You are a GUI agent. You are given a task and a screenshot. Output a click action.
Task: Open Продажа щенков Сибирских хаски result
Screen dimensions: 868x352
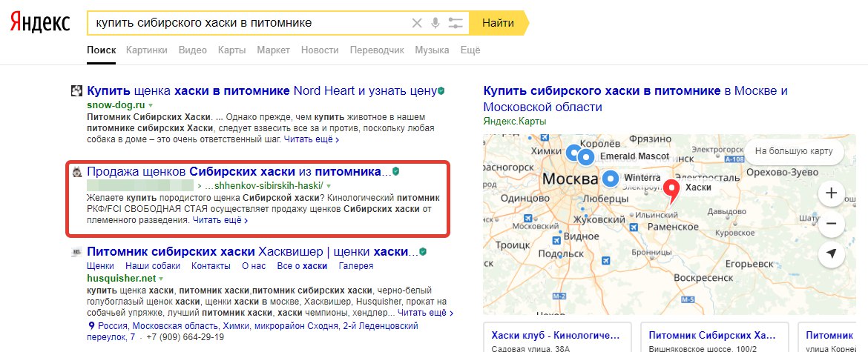pos(239,171)
